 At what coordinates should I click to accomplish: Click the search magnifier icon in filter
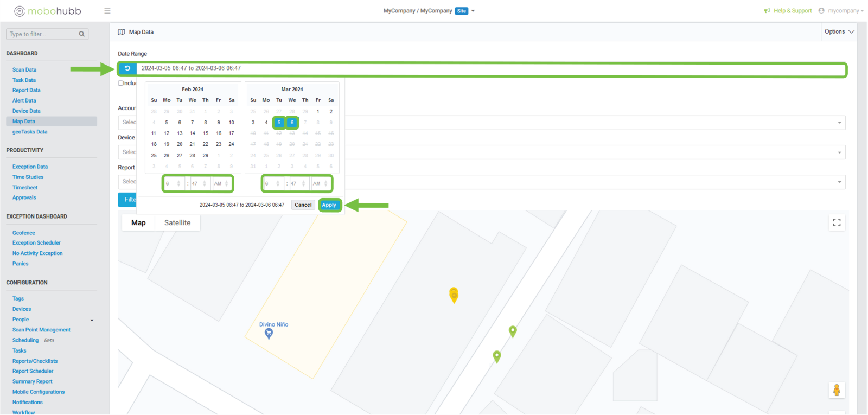point(82,34)
